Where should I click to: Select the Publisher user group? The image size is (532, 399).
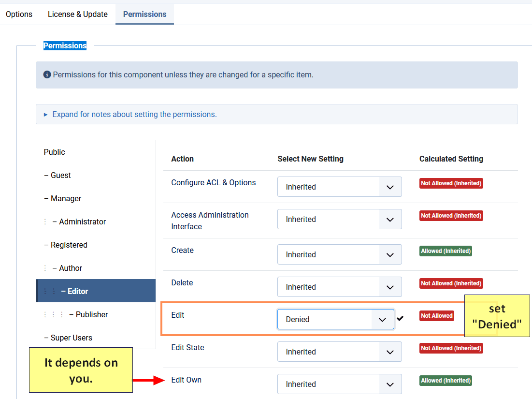[92, 314]
